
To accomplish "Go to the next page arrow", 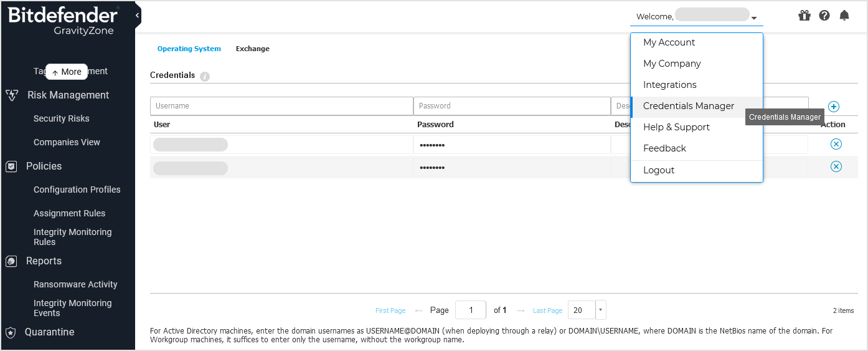I will [x=521, y=310].
